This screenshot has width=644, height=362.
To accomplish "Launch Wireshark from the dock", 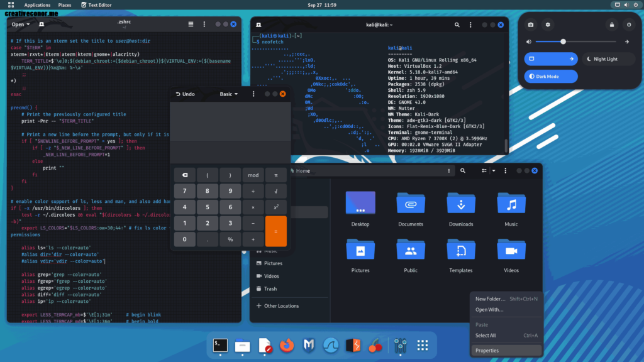I will point(331,345).
